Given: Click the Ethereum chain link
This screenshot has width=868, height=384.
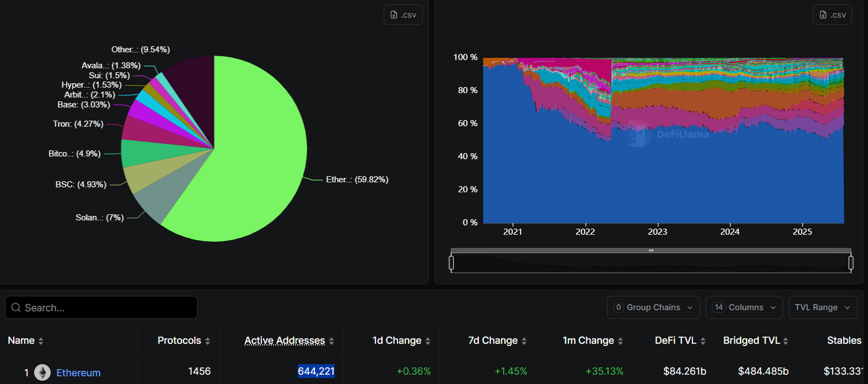Looking at the screenshot, I should click(78, 373).
